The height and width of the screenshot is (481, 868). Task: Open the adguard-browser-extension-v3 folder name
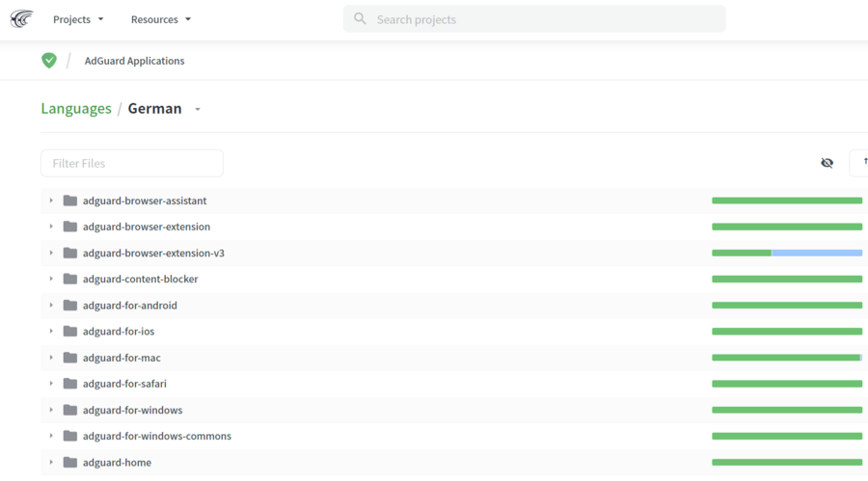click(x=153, y=253)
